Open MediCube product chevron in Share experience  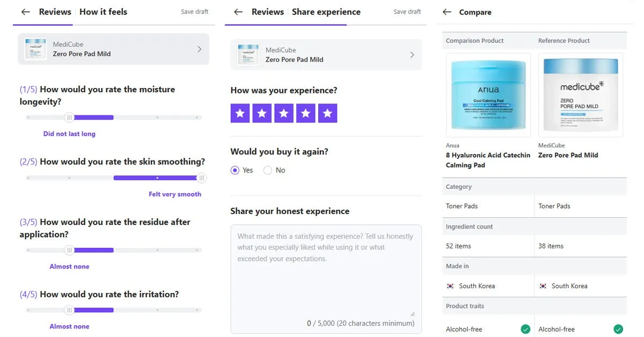point(412,55)
